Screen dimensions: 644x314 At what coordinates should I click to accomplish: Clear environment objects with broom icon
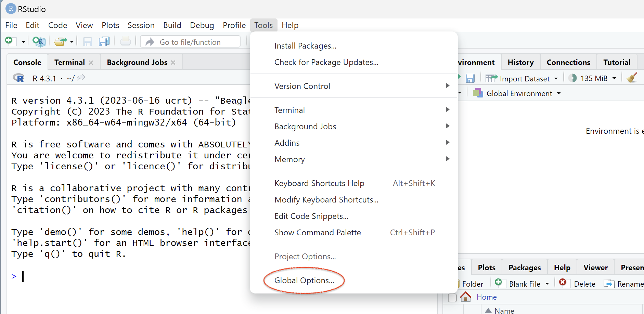point(632,78)
